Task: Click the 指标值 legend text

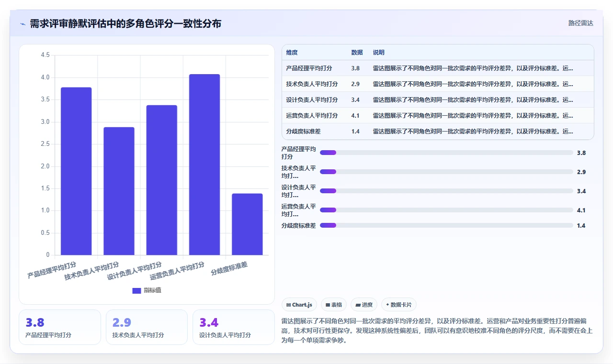Action: point(153,290)
